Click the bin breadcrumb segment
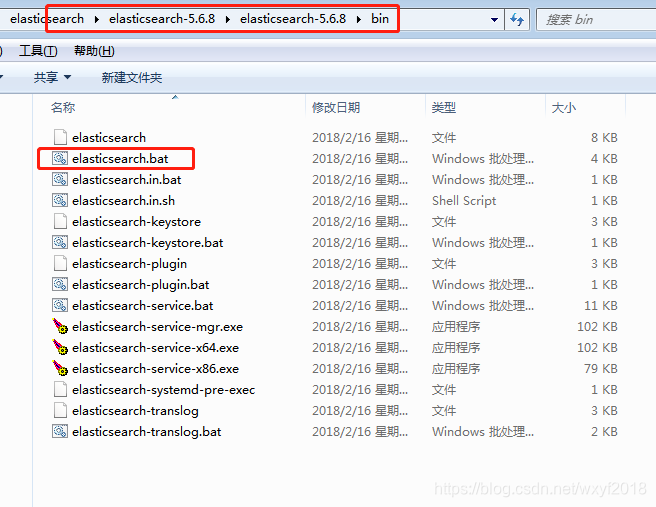Screen dimensions: 656x507 380,19
